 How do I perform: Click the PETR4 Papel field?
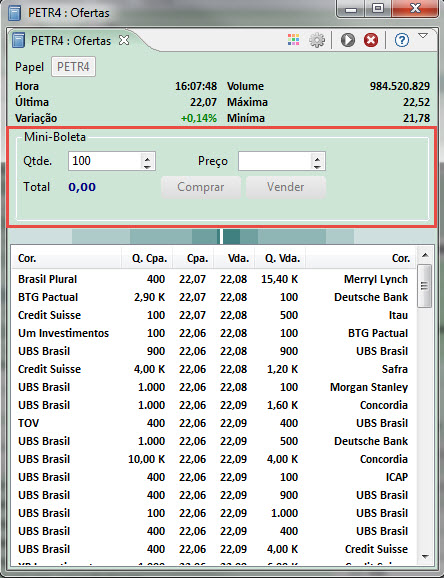coord(73,67)
